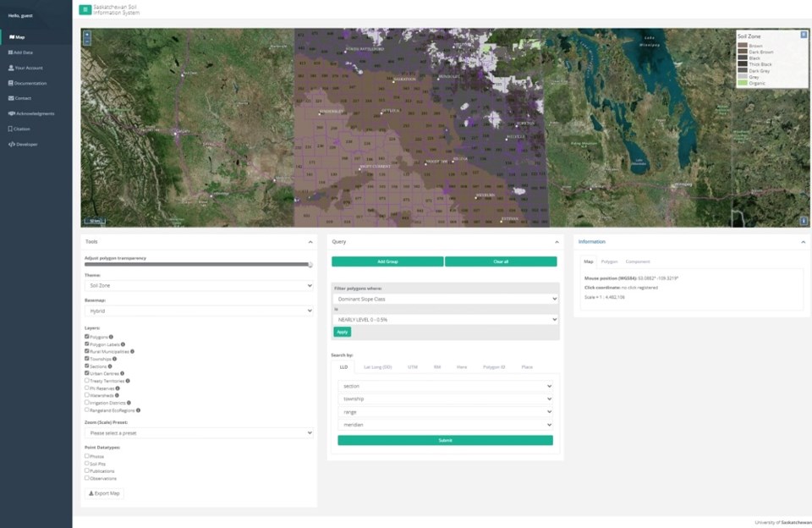
Task: Enable FN Reserves layer
Action: tap(87, 388)
